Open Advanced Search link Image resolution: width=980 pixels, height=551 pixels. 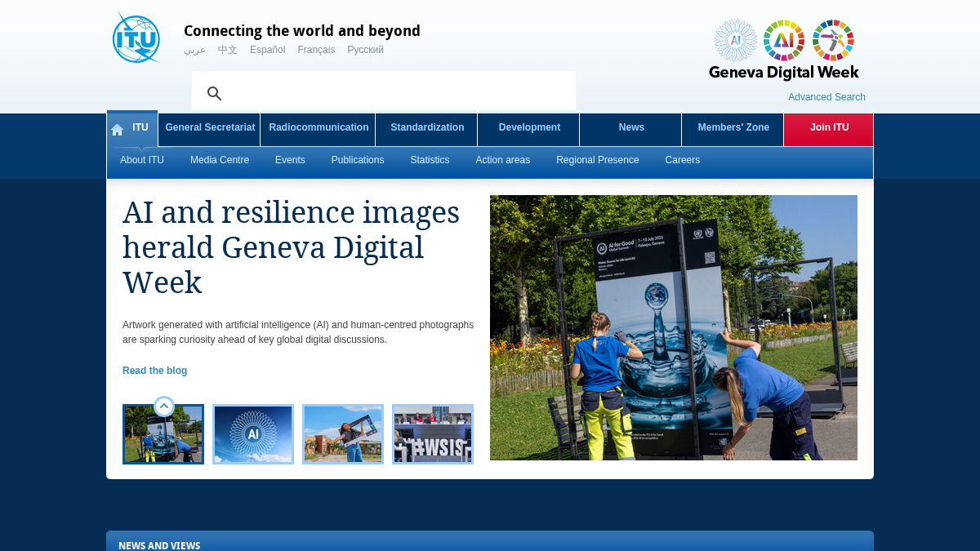[x=826, y=97]
